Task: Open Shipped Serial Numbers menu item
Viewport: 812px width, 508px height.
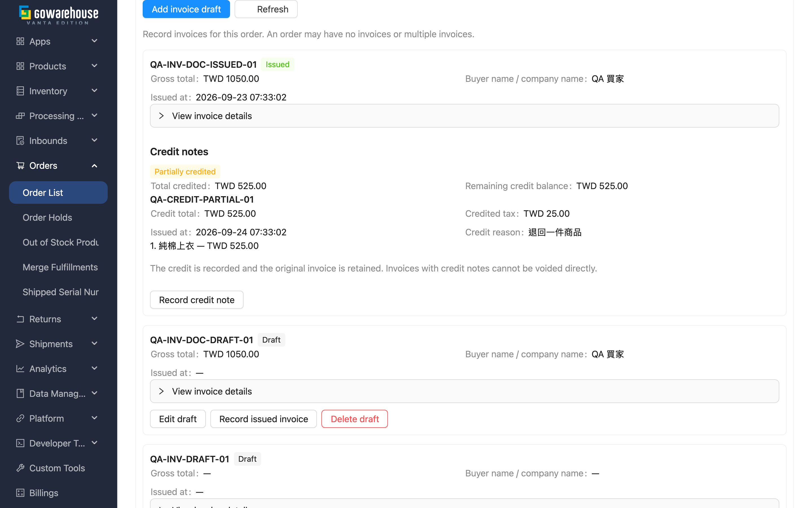Action: (x=58, y=292)
